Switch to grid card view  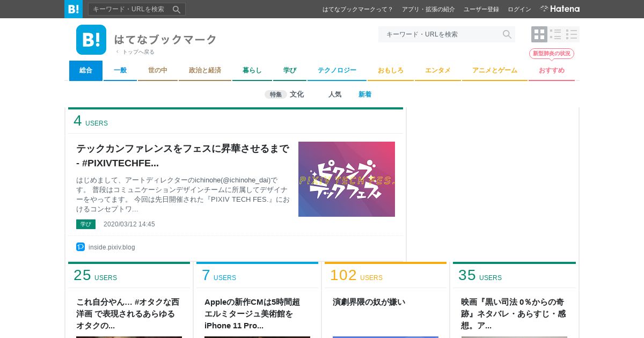coord(539,34)
